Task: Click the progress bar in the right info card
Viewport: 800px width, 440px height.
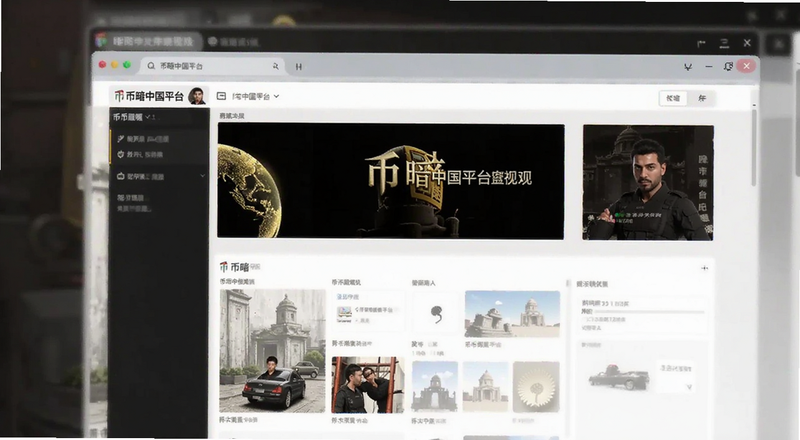Action: (651, 311)
